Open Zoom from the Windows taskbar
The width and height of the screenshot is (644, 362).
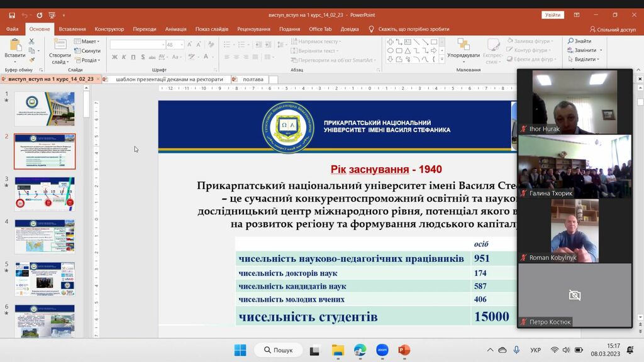click(x=382, y=350)
